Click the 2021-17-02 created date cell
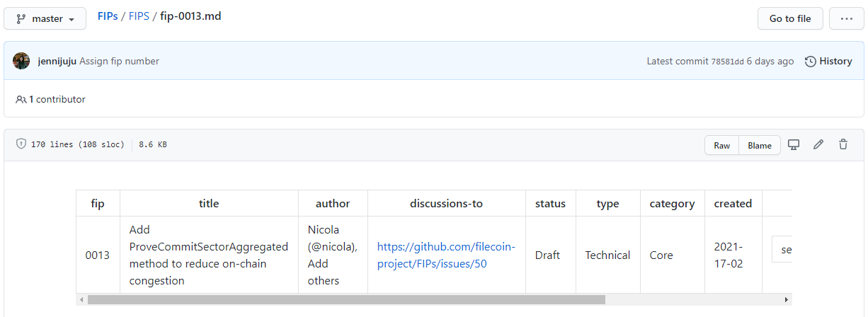Screen dimensions: 868x317 click(x=733, y=255)
